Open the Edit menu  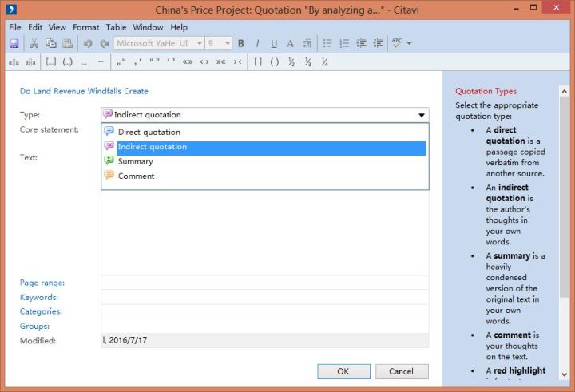pos(35,27)
